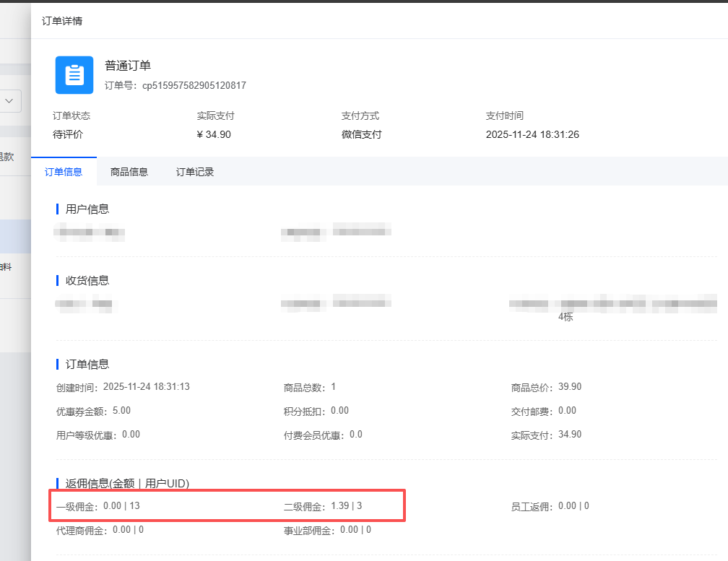
Task: Click the order number cp515957582905120817
Action: point(194,85)
